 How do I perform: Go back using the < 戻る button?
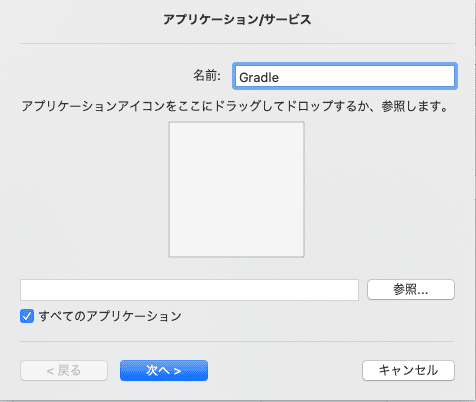[64, 370]
